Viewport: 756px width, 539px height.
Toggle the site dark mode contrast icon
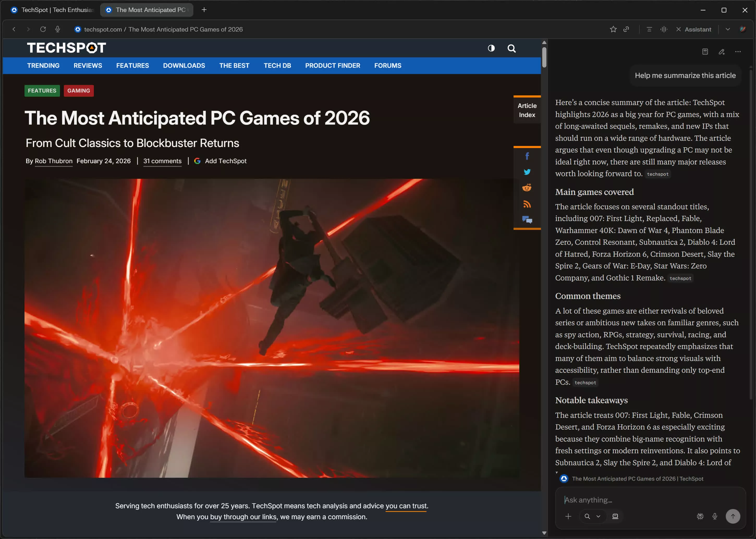pos(491,48)
